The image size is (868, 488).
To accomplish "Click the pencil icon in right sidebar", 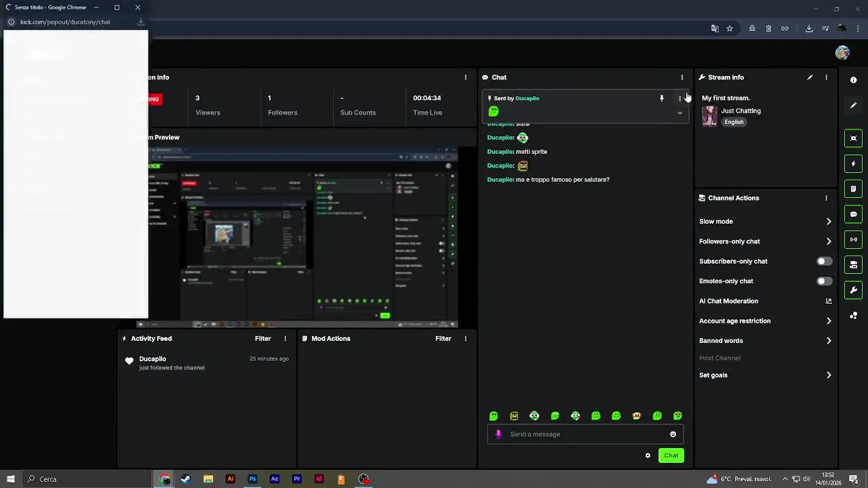I will click(x=853, y=106).
